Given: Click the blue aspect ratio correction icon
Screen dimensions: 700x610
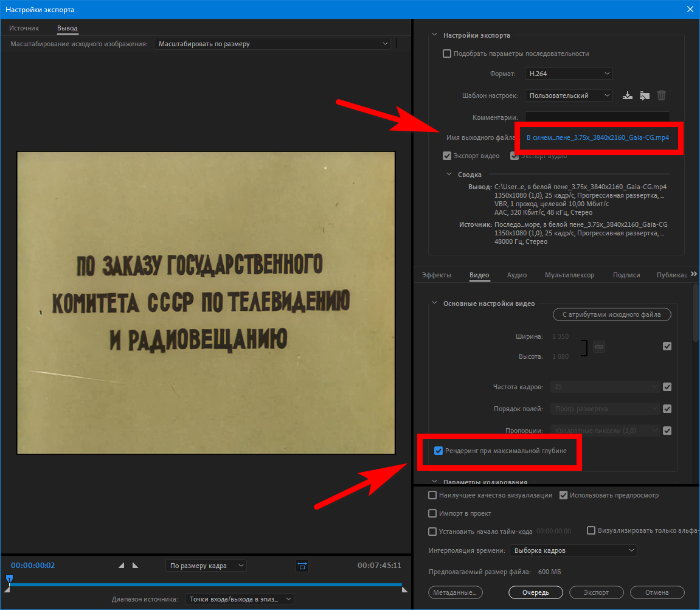Looking at the screenshot, I should 302,566.
